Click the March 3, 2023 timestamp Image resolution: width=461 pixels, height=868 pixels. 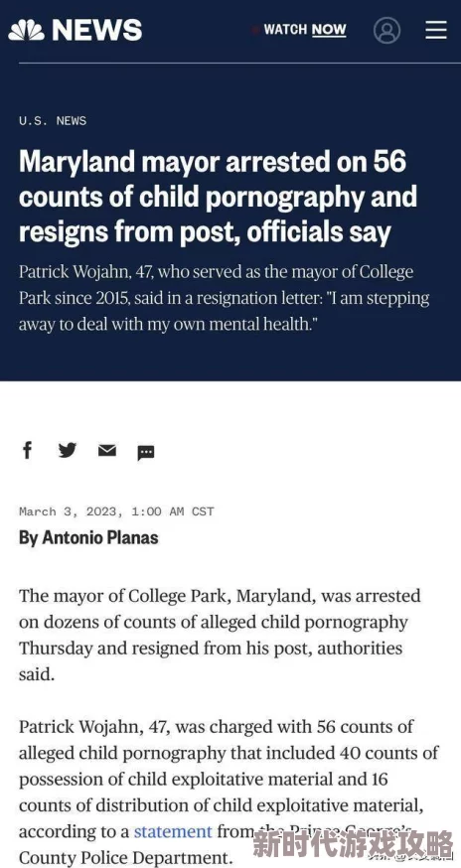pyautogui.click(x=116, y=511)
